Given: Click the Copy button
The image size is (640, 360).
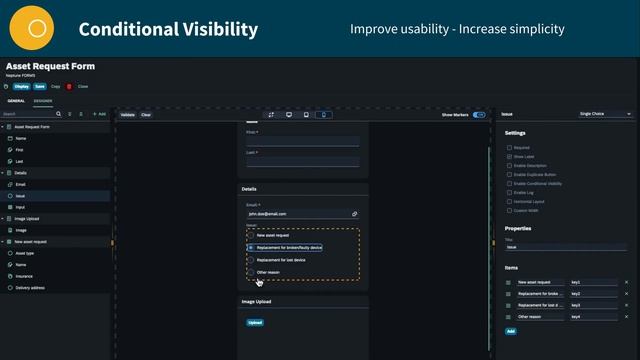Looking at the screenshot, I should click(x=56, y=87).
